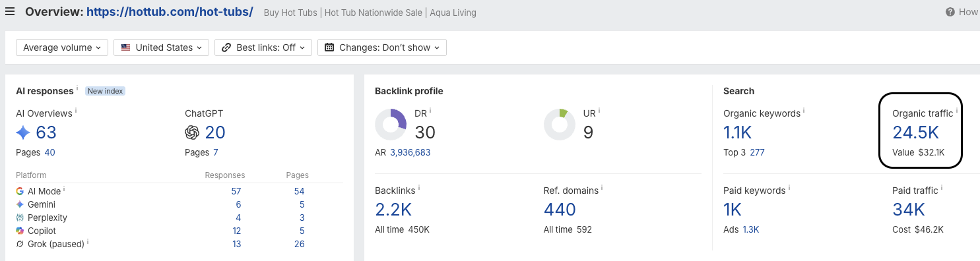Open the Ads 1.3K link
The height and width of the screenshot is (261, 980).
tap(751, 229)
